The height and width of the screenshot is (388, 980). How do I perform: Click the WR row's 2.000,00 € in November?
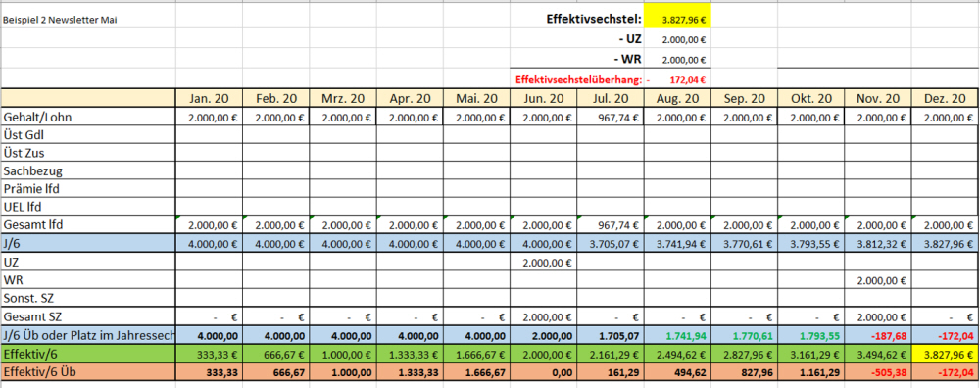coord(877,280)
